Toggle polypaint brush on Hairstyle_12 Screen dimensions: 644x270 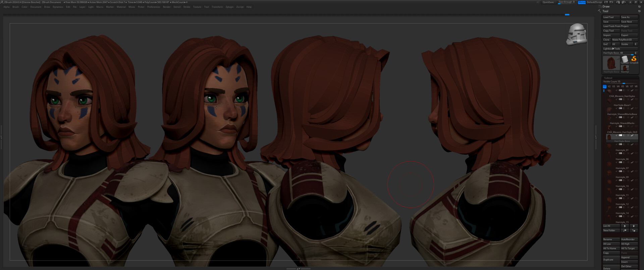(x=632, y=198)
